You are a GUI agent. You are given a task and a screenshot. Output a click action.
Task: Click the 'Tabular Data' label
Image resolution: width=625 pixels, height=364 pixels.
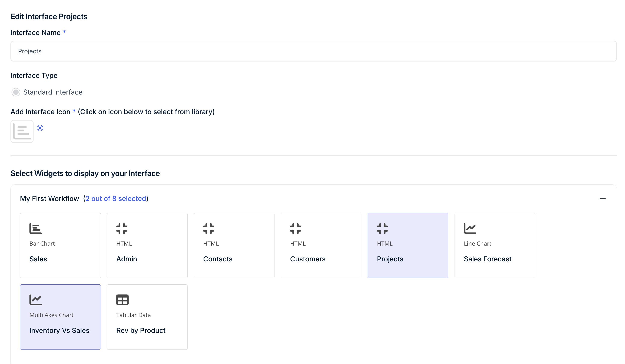point(134,315)
